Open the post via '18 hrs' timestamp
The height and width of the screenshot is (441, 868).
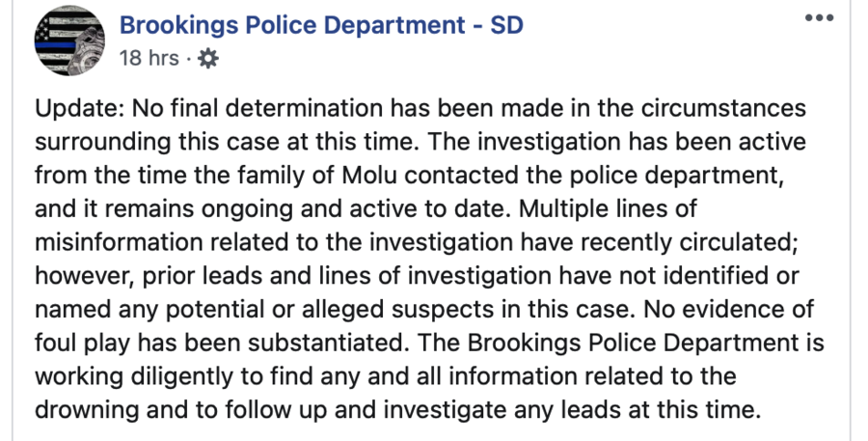pos(149,58)
